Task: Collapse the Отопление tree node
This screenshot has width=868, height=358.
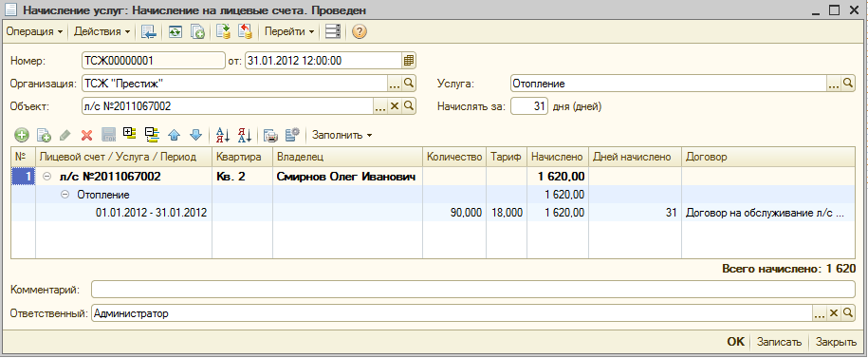Action: click(x=65, y=195)
